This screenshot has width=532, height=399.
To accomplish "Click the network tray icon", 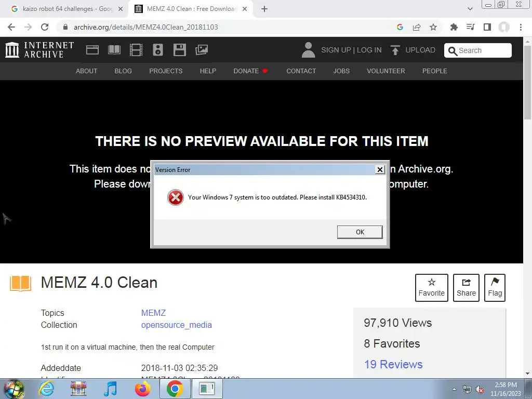I will (x=467, y=390).
